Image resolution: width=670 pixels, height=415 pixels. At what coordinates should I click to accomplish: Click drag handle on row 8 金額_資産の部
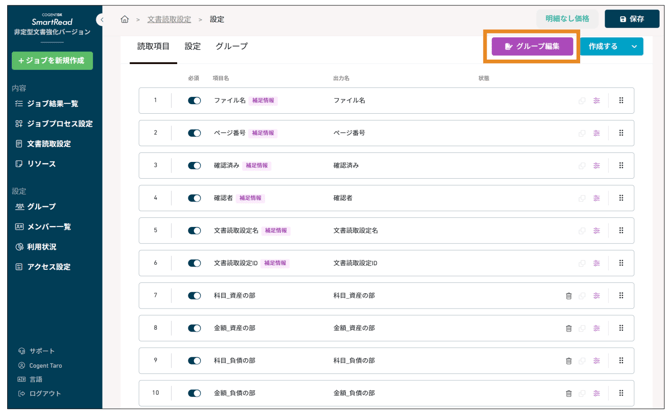click(x=621, y=328)
